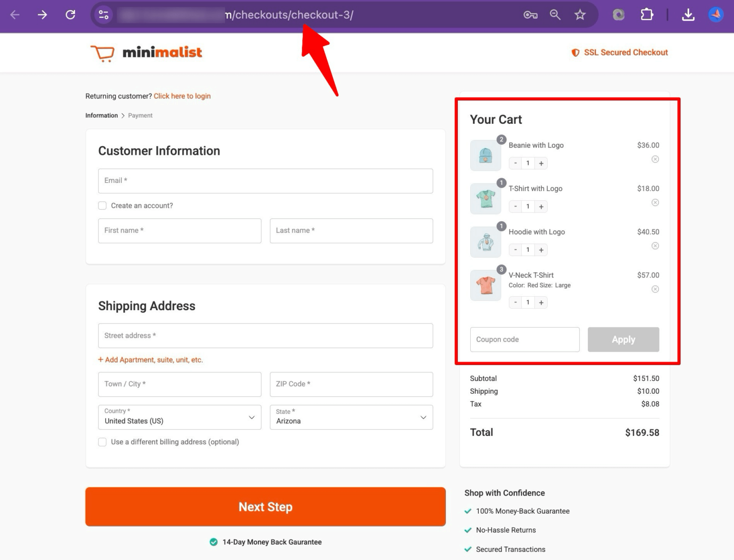Screen dimensions: 734x560
Task: Check Use a different billing address
Action: (x=102, y=442)
